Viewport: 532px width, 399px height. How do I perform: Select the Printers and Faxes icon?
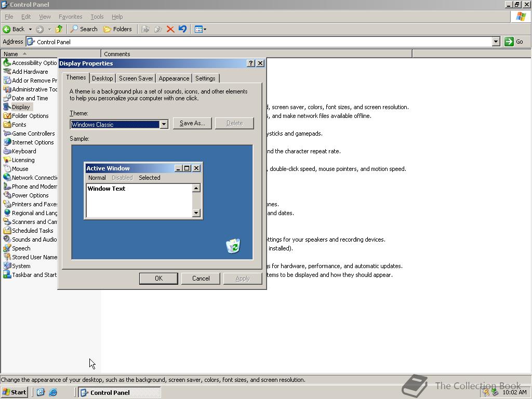tap(7, 204)
